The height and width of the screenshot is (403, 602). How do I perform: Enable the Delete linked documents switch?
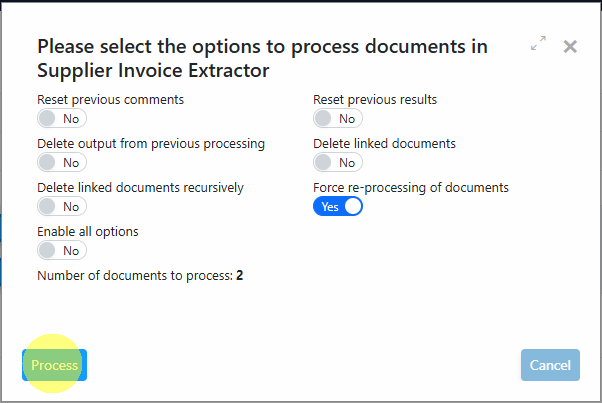[338, 162]
